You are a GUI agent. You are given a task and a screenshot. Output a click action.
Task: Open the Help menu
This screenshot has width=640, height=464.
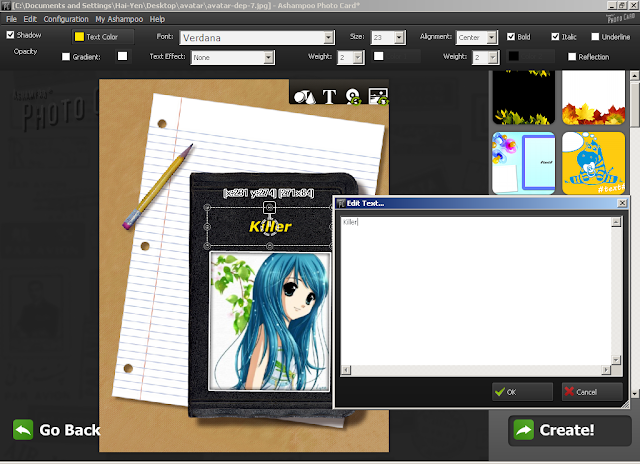[x=157, y=19]
